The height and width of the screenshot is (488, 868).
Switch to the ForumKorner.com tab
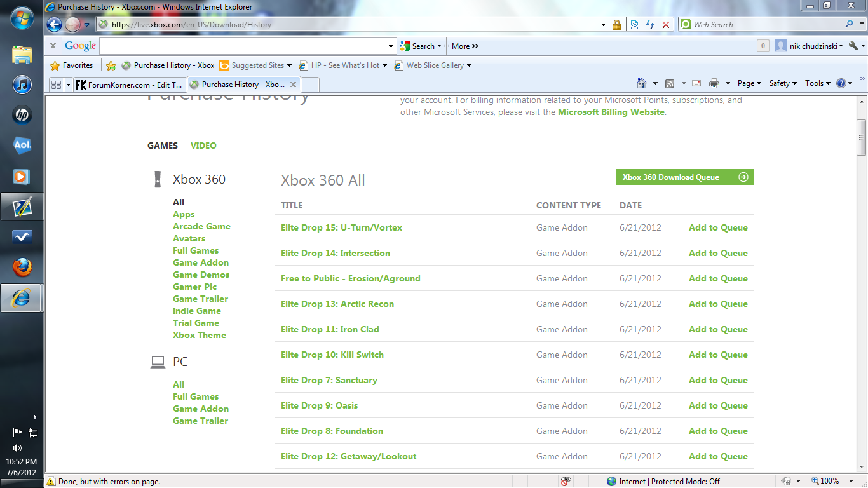click(130, 85)
